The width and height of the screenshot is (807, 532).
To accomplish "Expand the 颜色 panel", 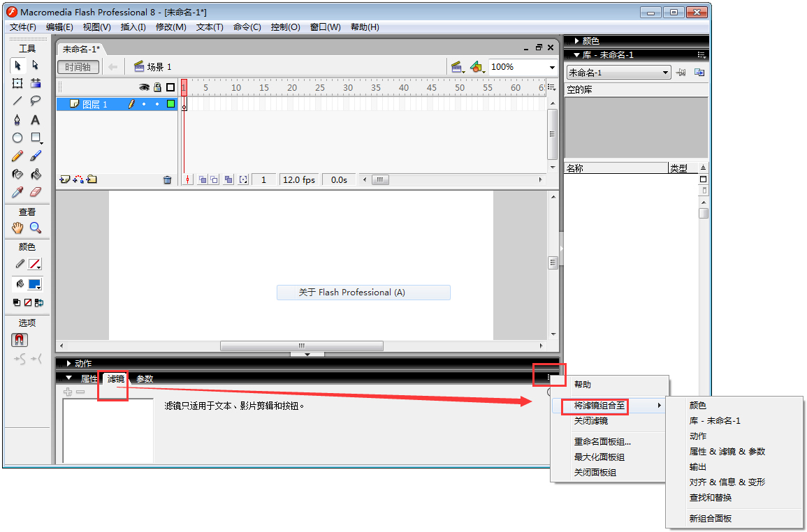I will (577, 40).
